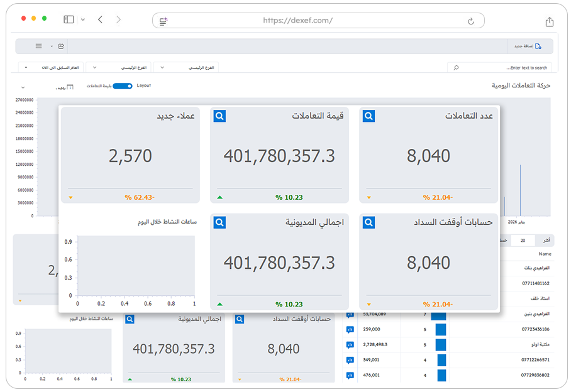Open magnifier on عدد التعاملات popup card
Screen dimensions: 571x392
pyautogui.click(x=369, y=116)
